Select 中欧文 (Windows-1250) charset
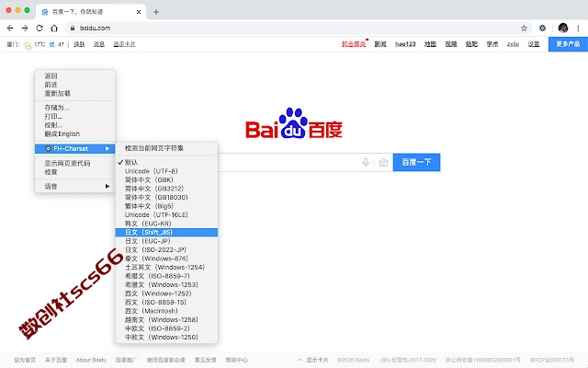 coord(166,338)
